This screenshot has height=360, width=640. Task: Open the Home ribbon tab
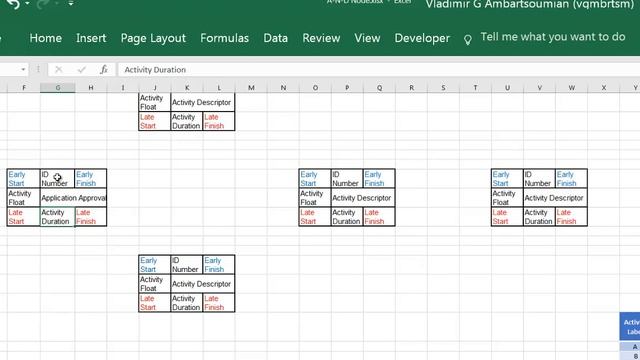46,38
